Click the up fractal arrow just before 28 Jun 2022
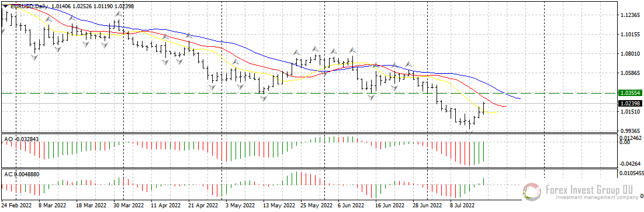 (x=409, y=64)
